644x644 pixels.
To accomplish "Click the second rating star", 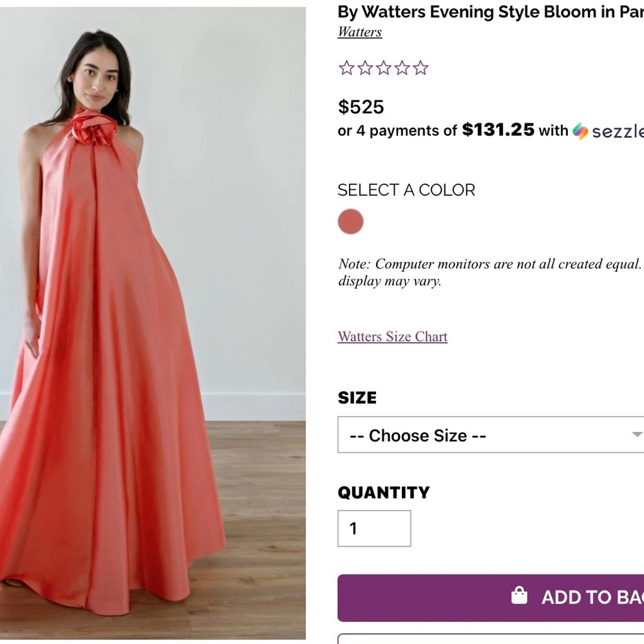I will click(364, 67).
